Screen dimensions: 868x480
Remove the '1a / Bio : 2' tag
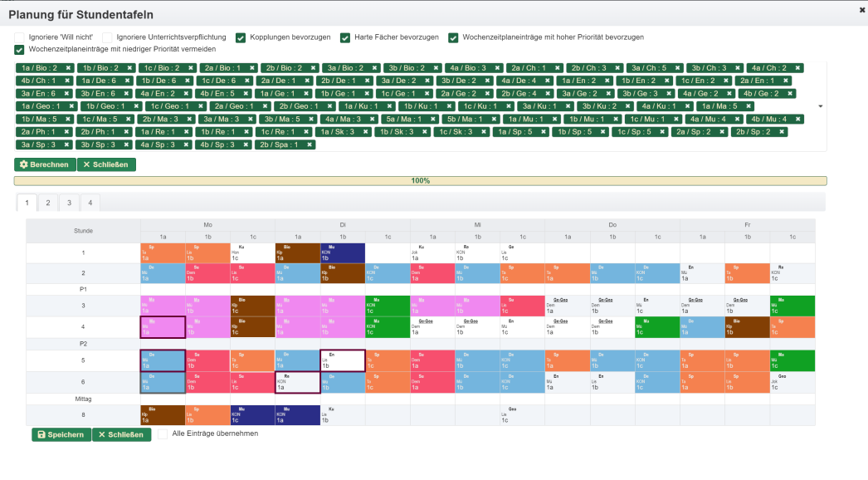[67, 68]
